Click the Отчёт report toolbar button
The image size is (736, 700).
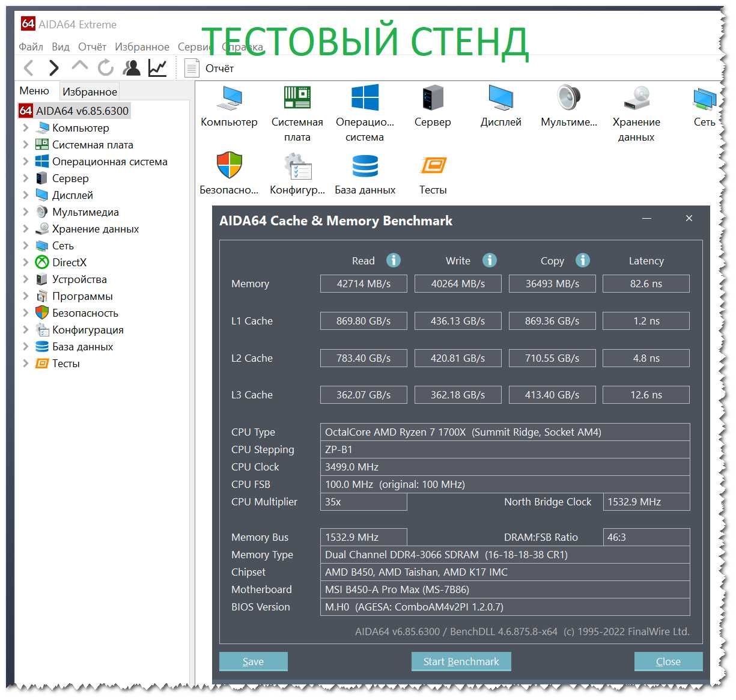(x=209, y=68)
